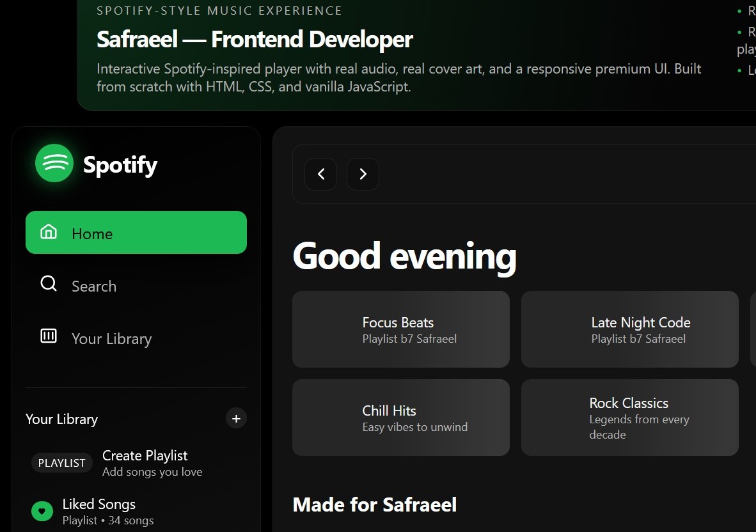Click the plus icon to add a playlist
The image size is (756, 532).
pos(236,418)
